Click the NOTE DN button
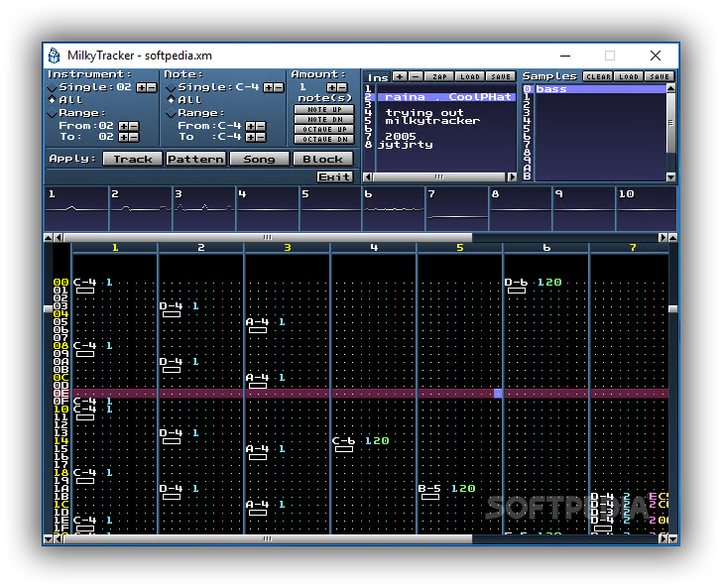The image size is (722, 588). (324, 120)
